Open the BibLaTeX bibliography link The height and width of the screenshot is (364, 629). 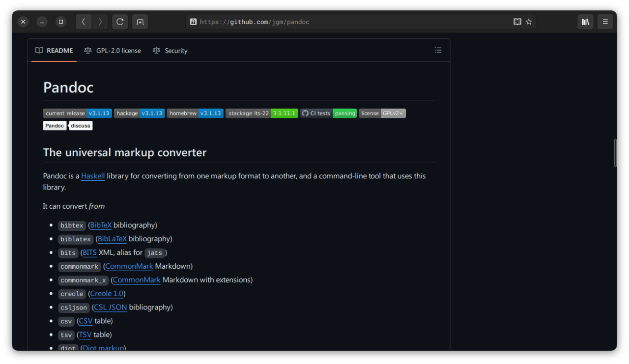112,239
